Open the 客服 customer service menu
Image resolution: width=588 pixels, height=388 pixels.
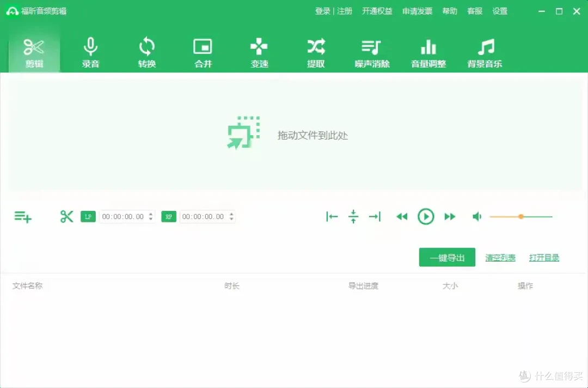click(475, 11)
